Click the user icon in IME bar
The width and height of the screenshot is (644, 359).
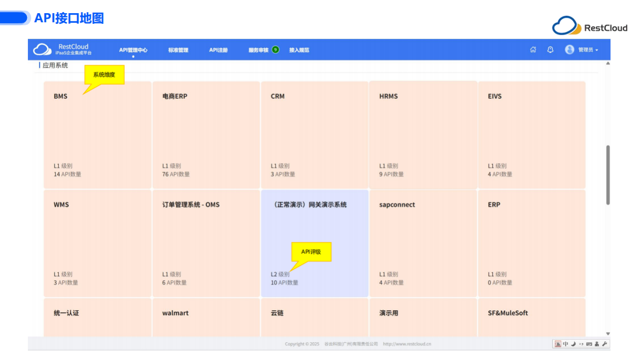[597, 344]
